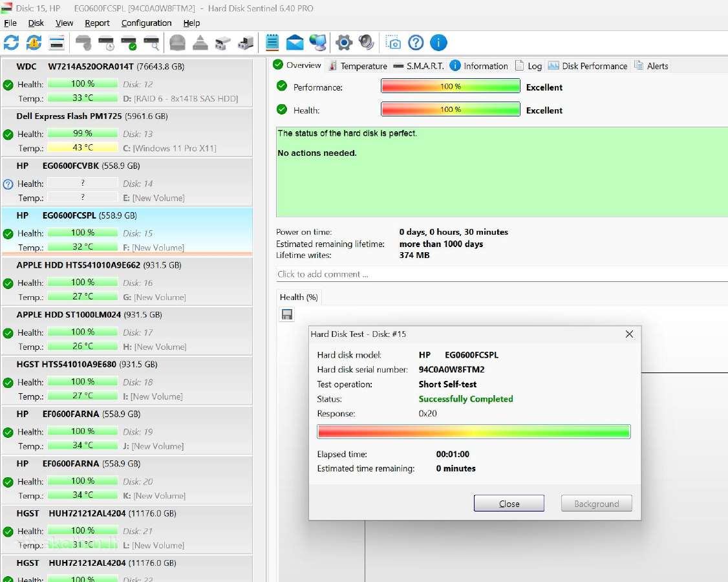Click the gray dome-shaped toolbar icon
Viewport: 728px width, 582px height.
(177, 43)
